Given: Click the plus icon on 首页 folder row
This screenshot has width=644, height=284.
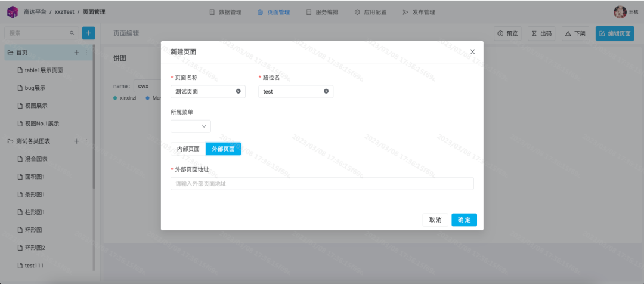Looking at the screenshot, I should tap(76, 53).
